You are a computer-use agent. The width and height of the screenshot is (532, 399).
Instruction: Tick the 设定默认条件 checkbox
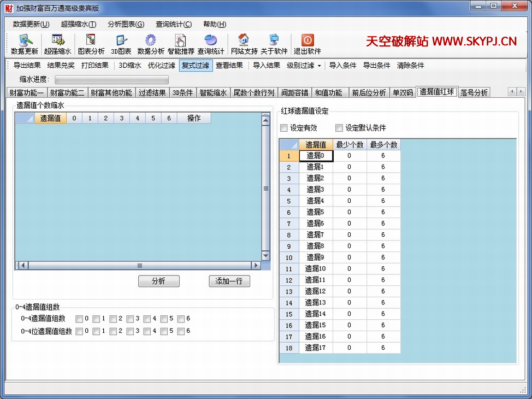pos(339,128)
